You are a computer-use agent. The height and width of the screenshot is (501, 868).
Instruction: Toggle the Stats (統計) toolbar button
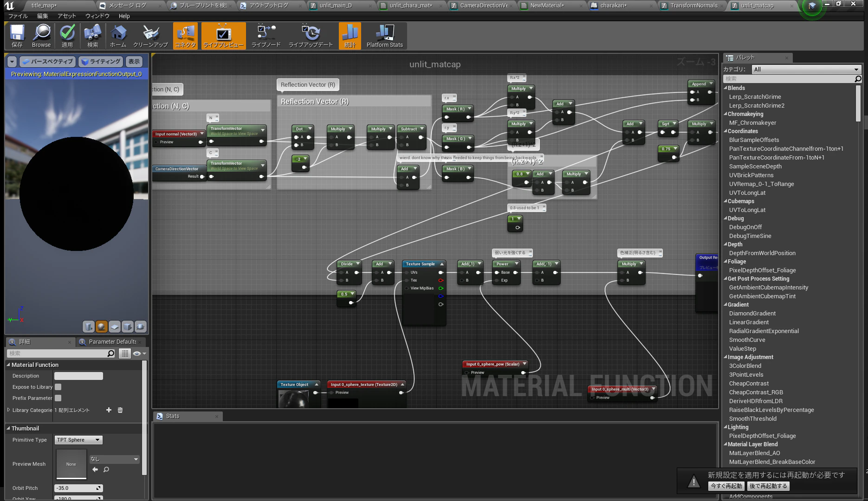click(x=350, y=36)
